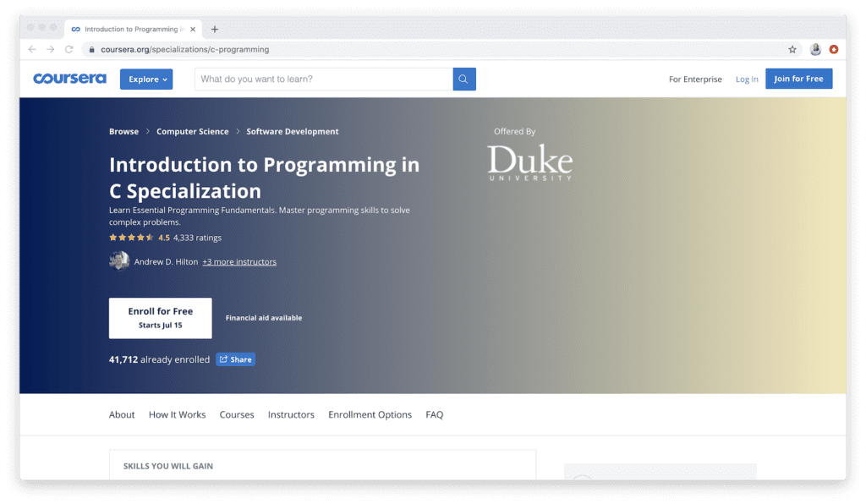Go forward with the browser forward arrow
This screenshot has height=504, width=866.
tap(50, 49)
